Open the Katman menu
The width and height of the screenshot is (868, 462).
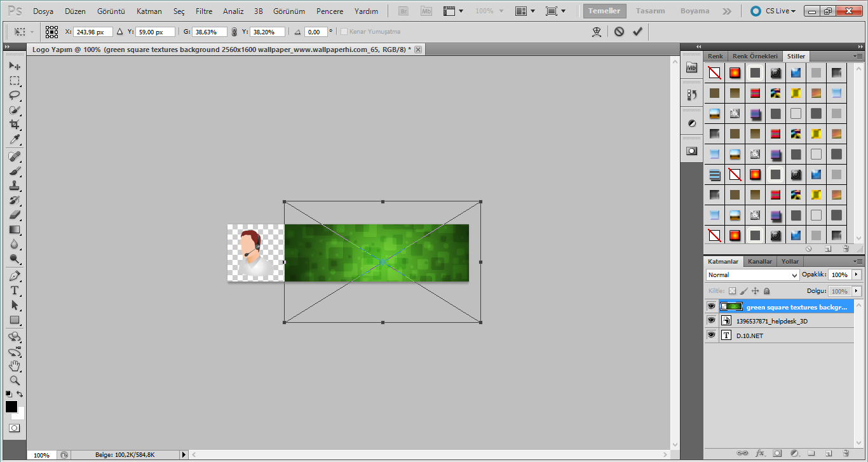(149, 11)
